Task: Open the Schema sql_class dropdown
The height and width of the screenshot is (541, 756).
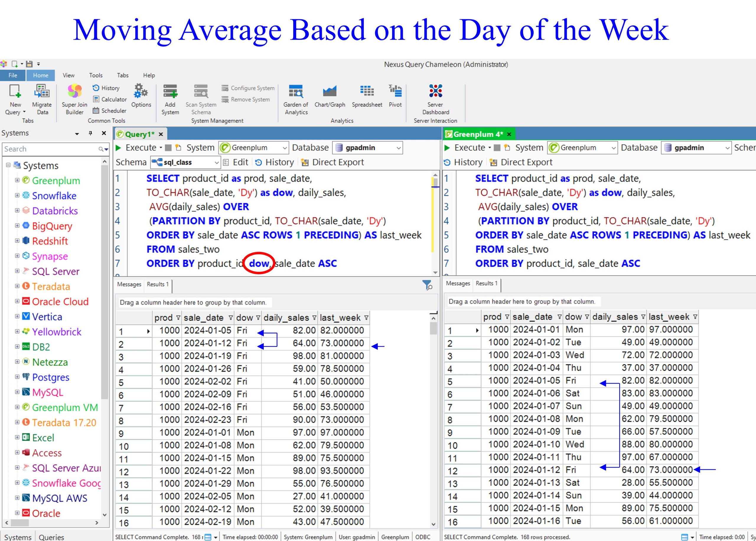Action: 216,163
